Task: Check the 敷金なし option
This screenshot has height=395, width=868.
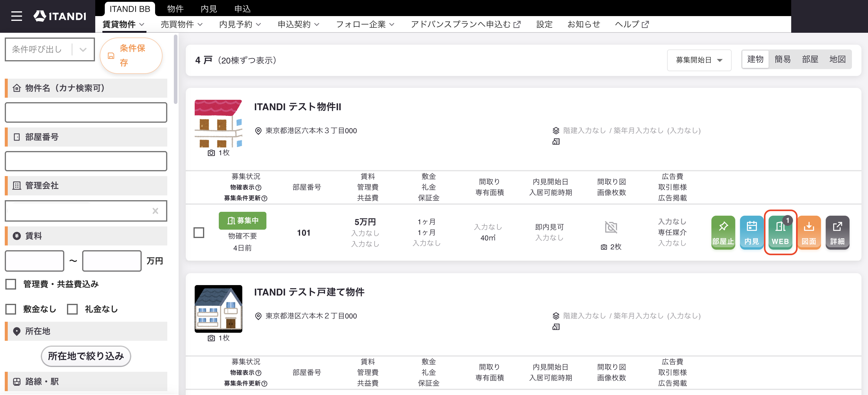Action: coord(11,309)
